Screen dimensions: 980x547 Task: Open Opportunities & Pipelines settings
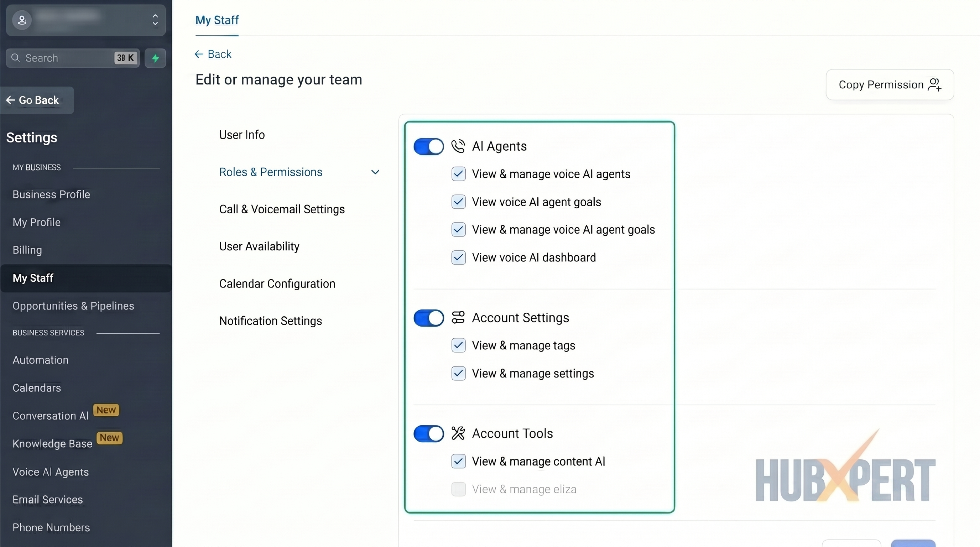[73, 306]
